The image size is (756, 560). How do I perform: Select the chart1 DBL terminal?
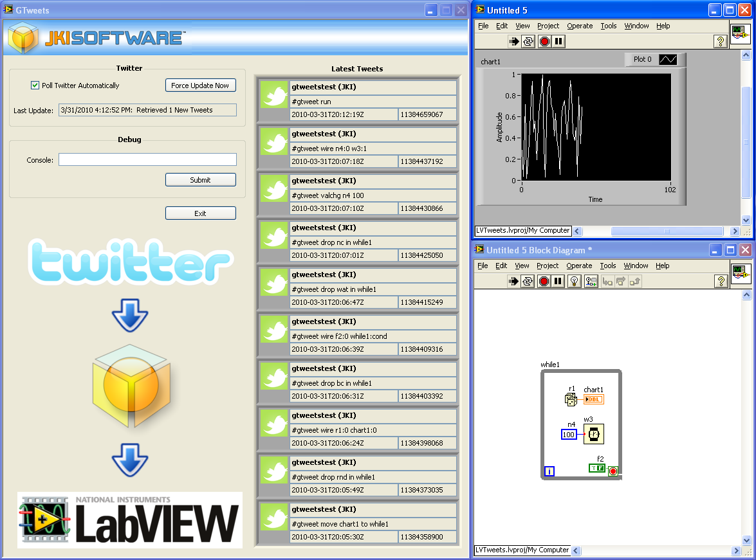[x=593, y=399]
